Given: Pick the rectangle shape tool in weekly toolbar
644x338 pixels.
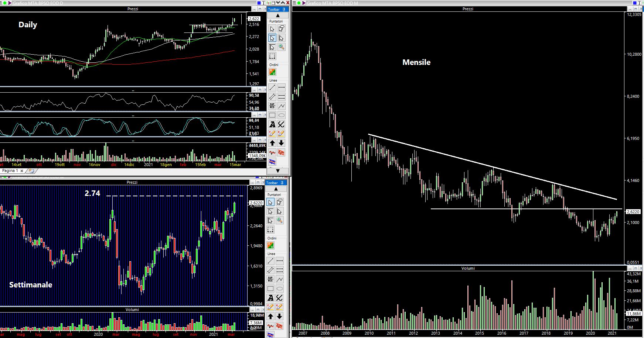Looking at the screenshot, I should (x=270, y=289).
